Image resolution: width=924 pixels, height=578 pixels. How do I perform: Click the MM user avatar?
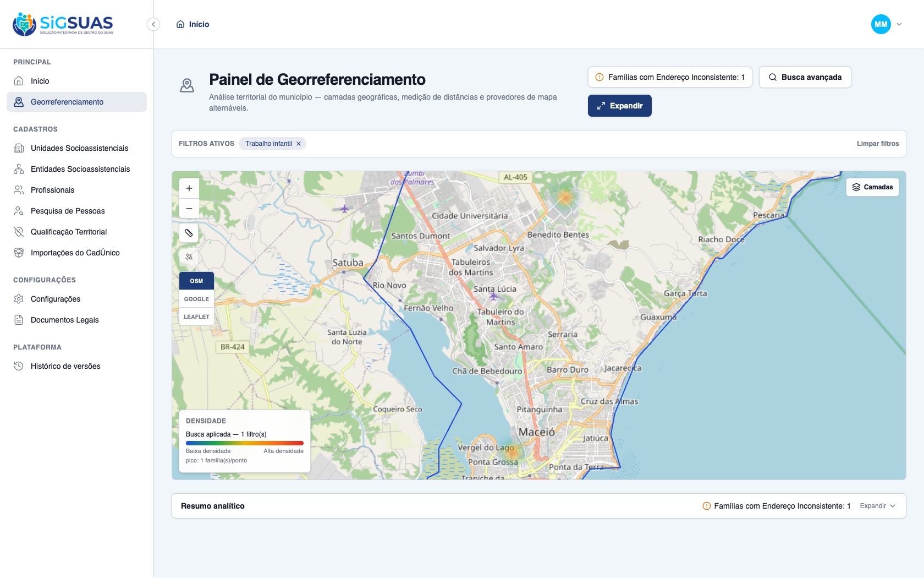click(x=881, y=24)
